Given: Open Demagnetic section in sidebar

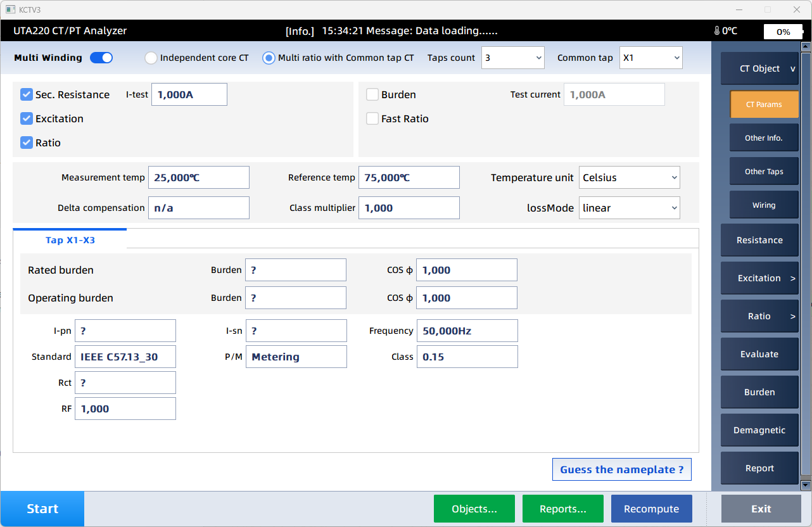Looking at the screenshot, I should pyautogui.click(x=759, y=430).
